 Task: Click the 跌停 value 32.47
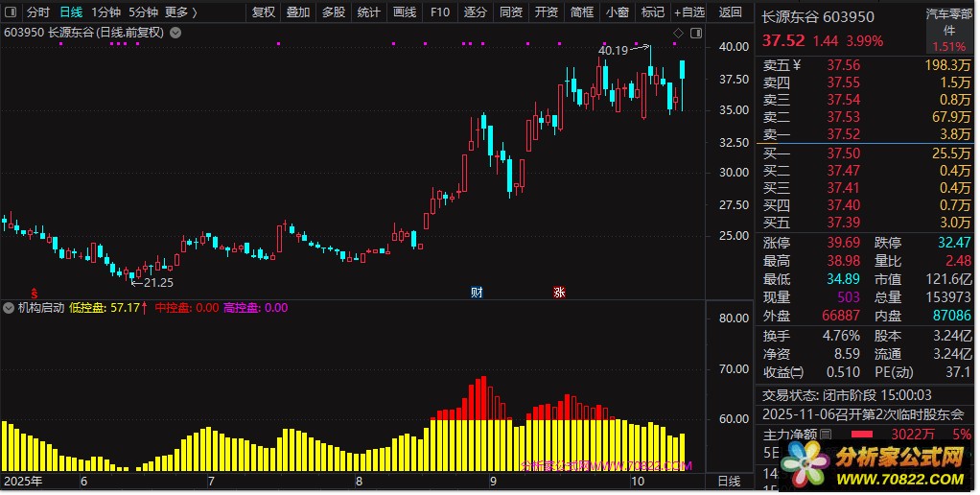[954, 243]
